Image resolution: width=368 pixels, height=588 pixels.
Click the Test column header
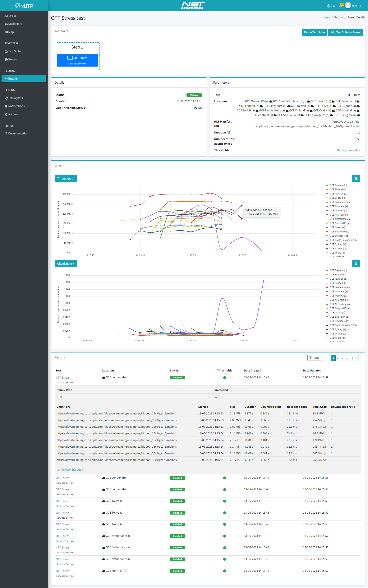coord(58,371)
